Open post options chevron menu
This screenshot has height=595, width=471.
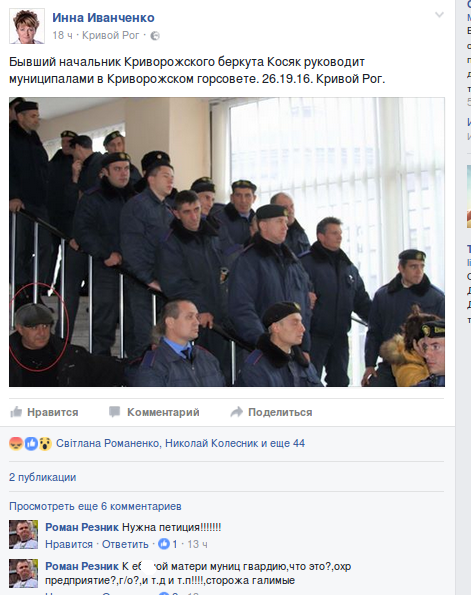click(439, 15)
